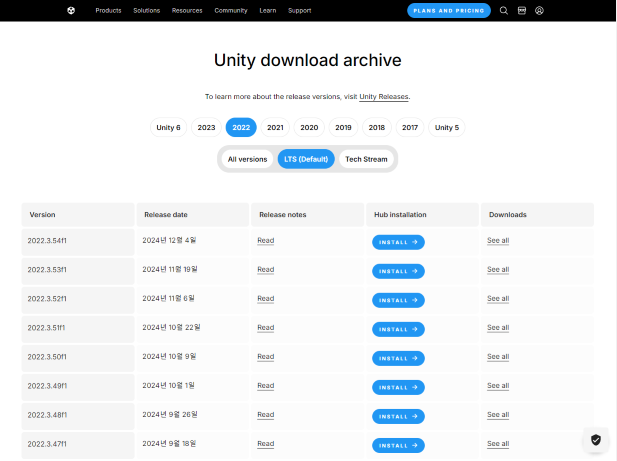
Task: Install Unity 2022.3.54f1 via Hub
Action: [x=398, y=242]
